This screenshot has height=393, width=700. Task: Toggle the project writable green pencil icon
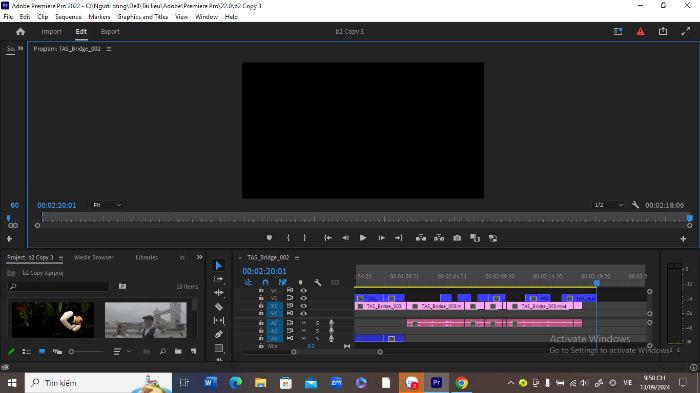[x=11, y=351]
